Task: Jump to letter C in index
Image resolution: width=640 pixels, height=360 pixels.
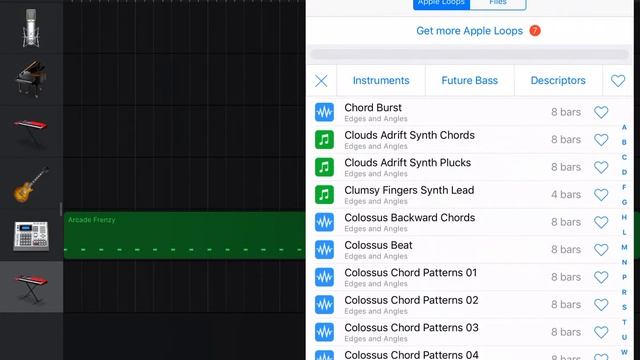Action: (x=624, y=157)
